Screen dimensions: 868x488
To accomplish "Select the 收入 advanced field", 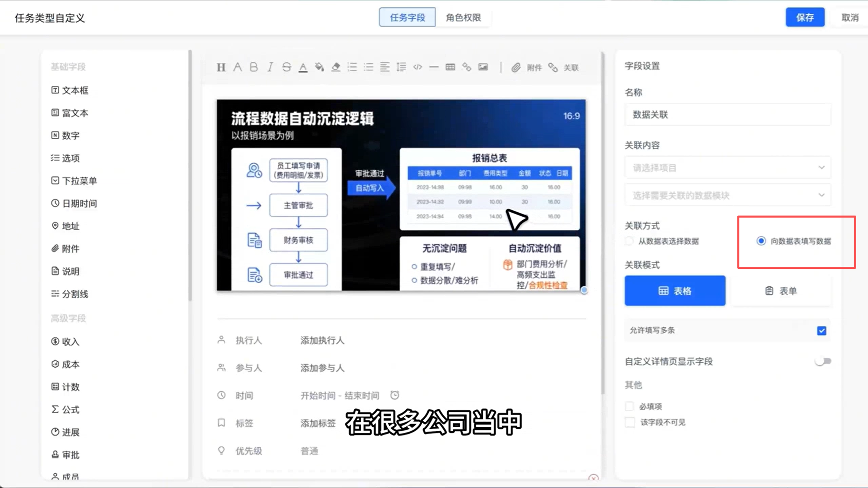I will [x=65, y=341].
